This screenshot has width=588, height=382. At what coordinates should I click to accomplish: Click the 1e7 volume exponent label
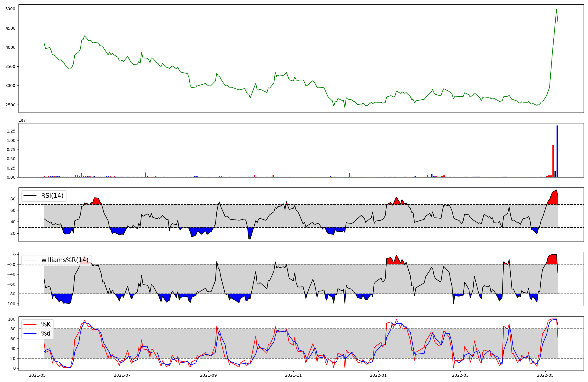(22, 120)
